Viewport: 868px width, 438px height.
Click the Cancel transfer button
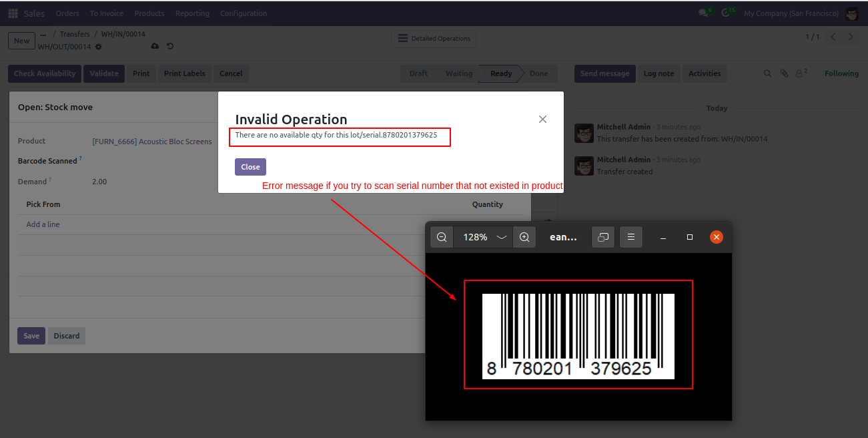click(x=231, y=73)
